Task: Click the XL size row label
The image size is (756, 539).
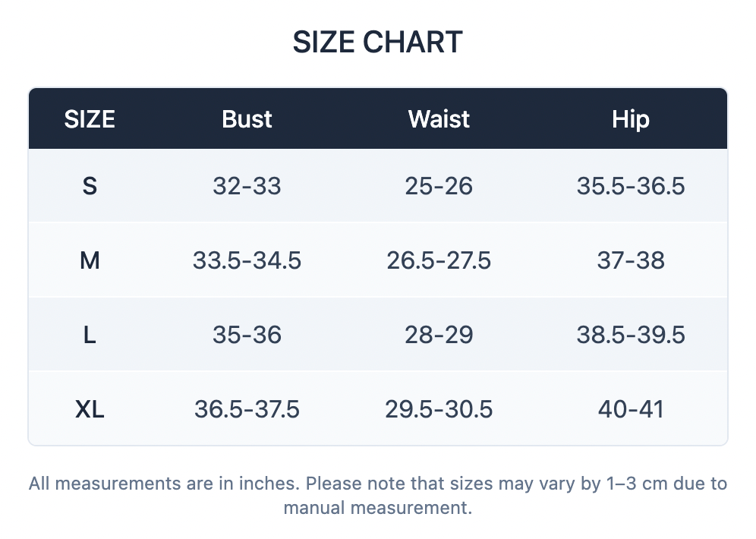Action: pos(90,409)
